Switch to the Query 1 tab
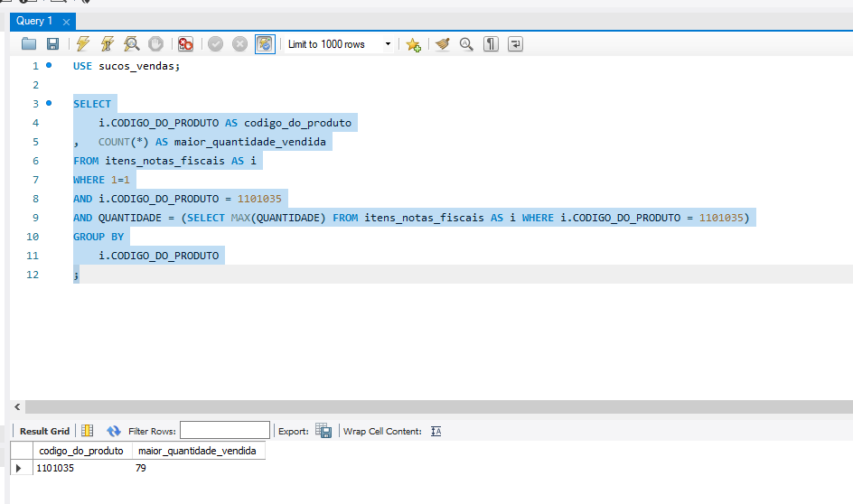853x504 pixels. coord(34,21)
